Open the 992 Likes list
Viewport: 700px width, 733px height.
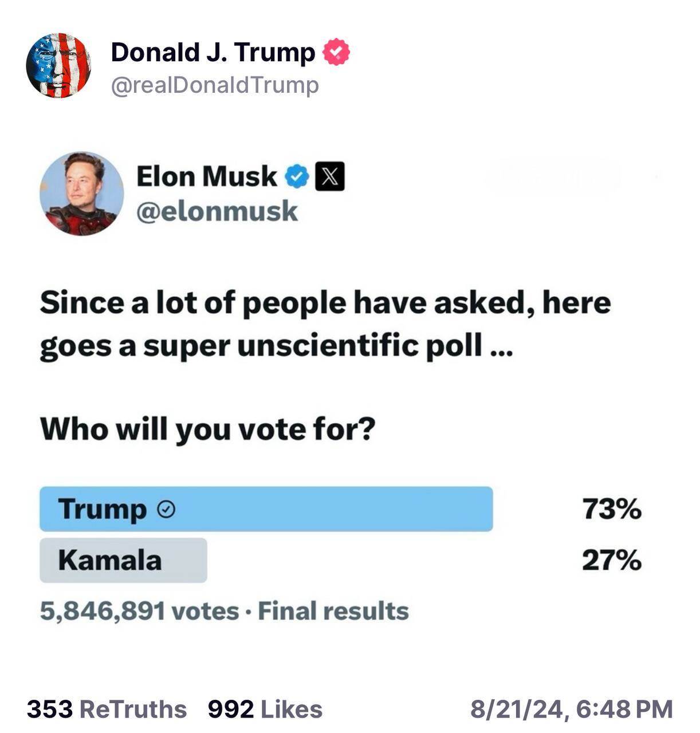pos(265,709)
